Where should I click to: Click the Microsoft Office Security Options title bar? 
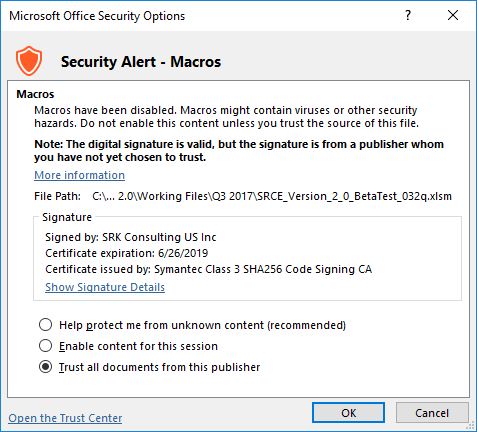200,16
